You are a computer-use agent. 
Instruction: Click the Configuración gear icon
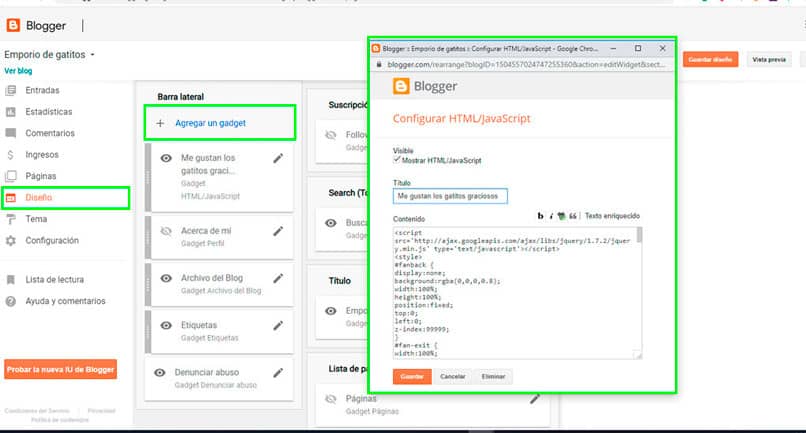(10, 241)
